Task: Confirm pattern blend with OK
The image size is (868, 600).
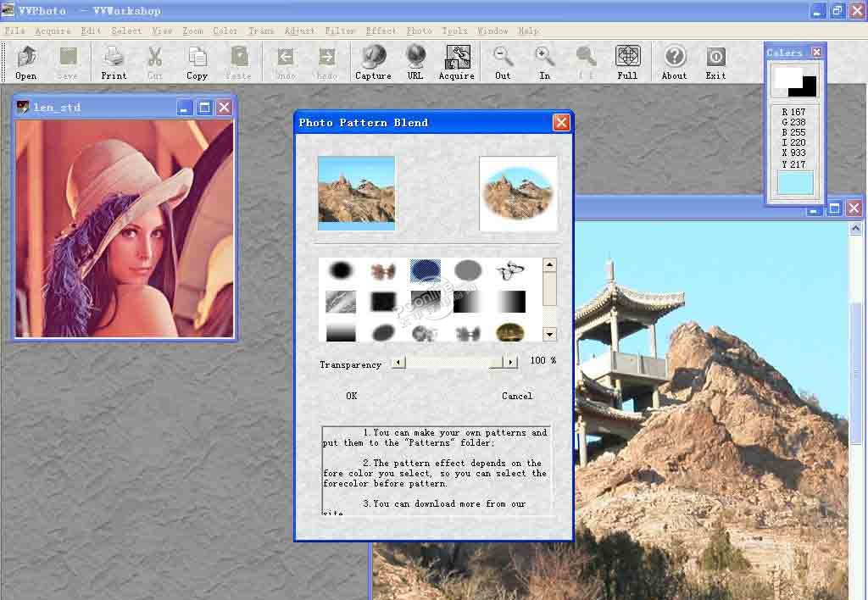Action: pyautogui.click(x=352, y=396)
